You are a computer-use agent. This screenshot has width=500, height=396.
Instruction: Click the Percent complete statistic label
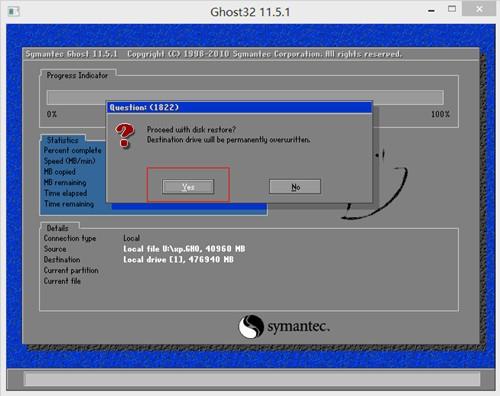pos(72,150)
